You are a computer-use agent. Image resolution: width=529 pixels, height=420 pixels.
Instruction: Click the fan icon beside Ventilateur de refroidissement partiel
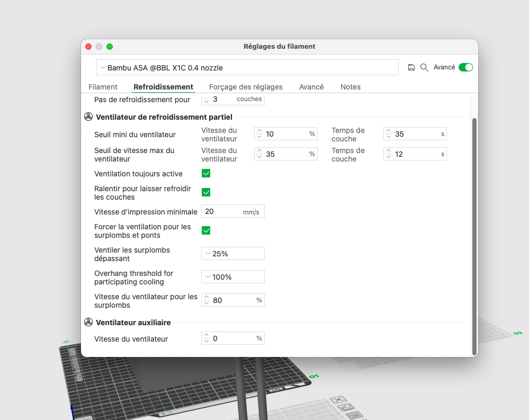pyautogui.click(x=88, y=117)
